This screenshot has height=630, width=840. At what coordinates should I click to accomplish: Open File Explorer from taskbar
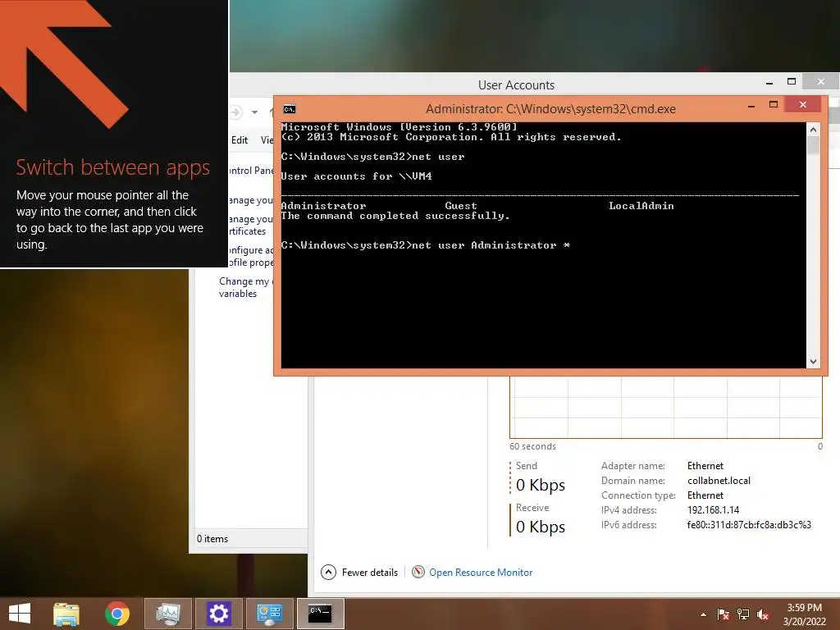pos(66,614)
